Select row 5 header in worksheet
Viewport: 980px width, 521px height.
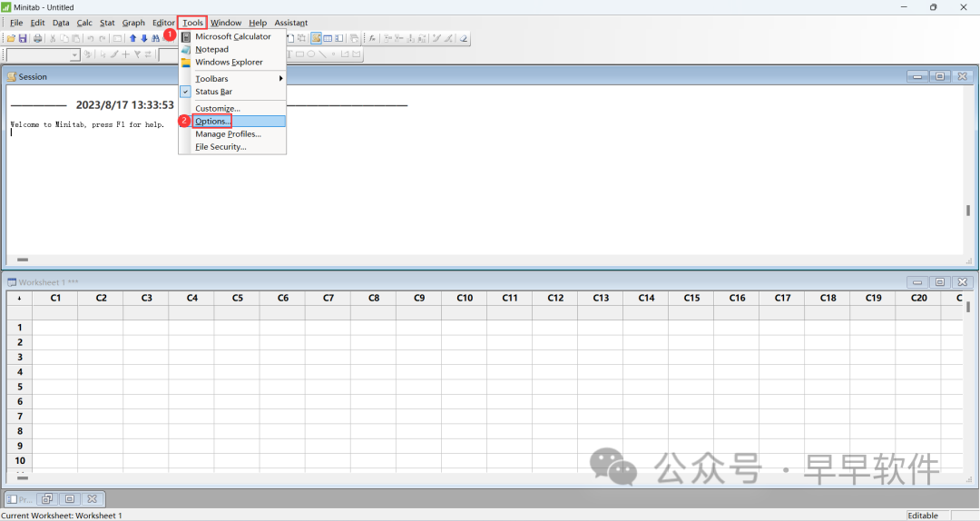point(19,387)
